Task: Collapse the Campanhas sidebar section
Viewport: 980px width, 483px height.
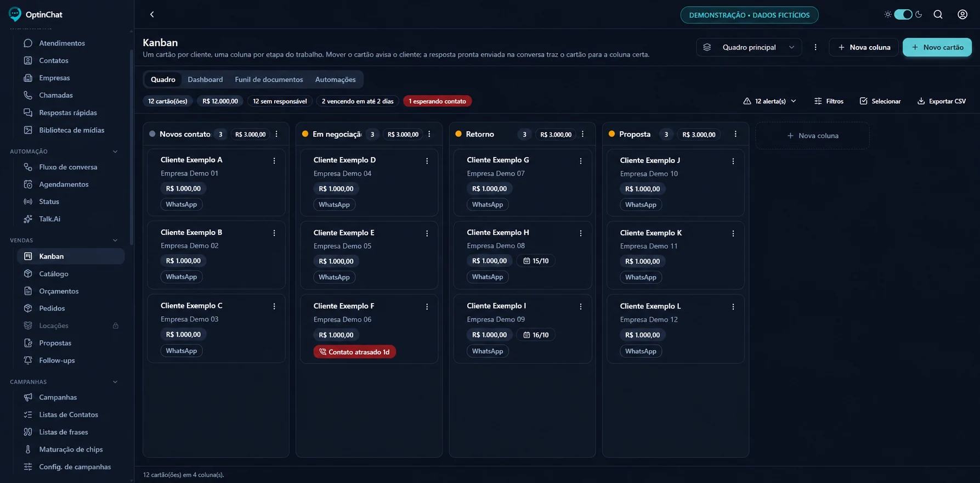Action: pyautogui.click(x=115, y=382)
